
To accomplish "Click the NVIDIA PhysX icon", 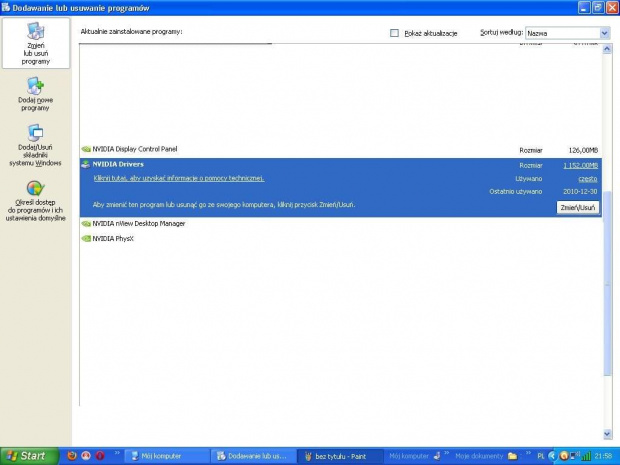I will point(86,239).
